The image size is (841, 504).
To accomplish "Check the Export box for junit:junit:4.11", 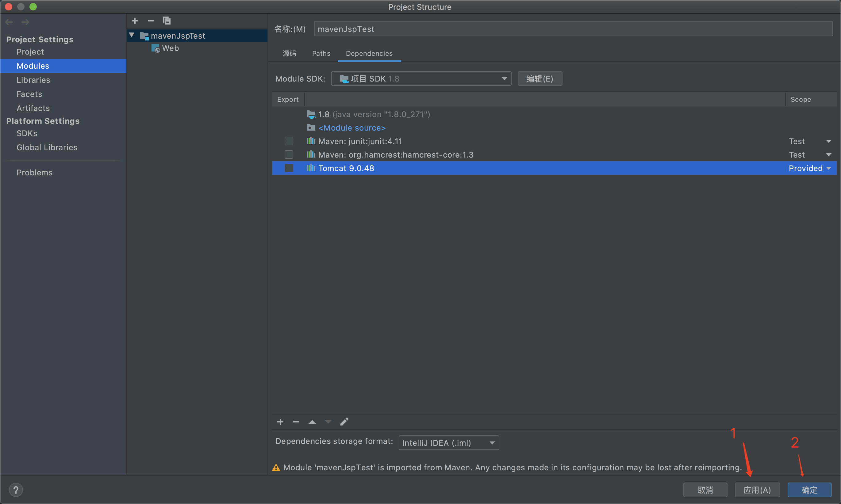I will tap(289, 141).
